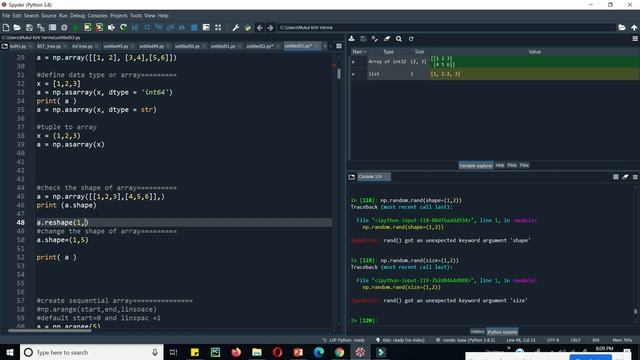Image resolution: width=640 pixels, height=360 pixels.
Task: Remove all variables with eraser icon
Action: [x=387, y=39]
